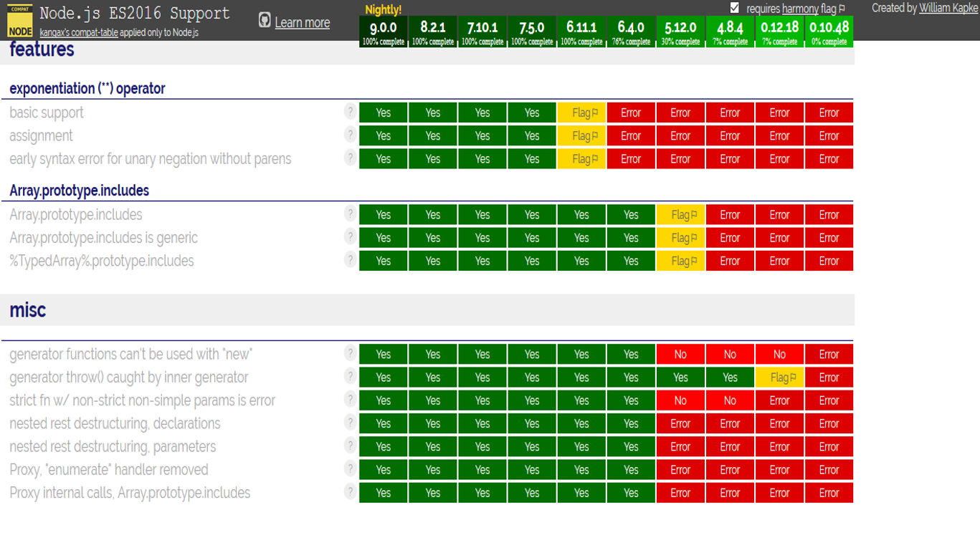Click the Node.js ES2016 Support title

[x=135, y=13]
